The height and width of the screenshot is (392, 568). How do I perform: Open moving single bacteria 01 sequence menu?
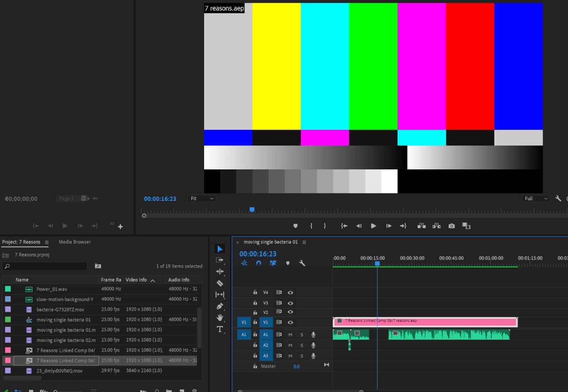point(304,242)
